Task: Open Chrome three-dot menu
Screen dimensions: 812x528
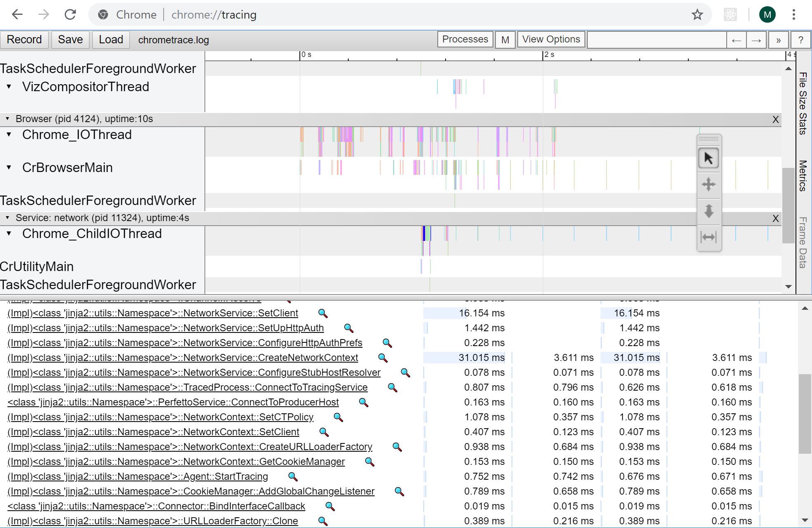Action: [793, 15]
